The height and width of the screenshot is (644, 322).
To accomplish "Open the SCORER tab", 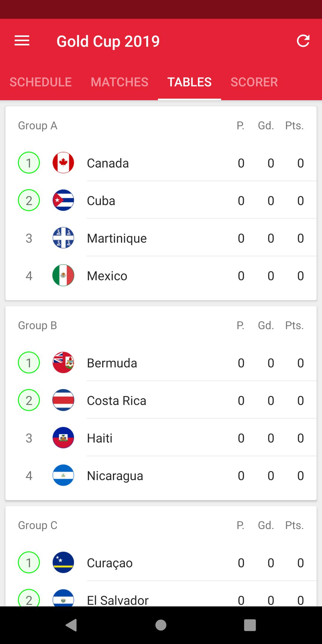I will tap(254, 82).
